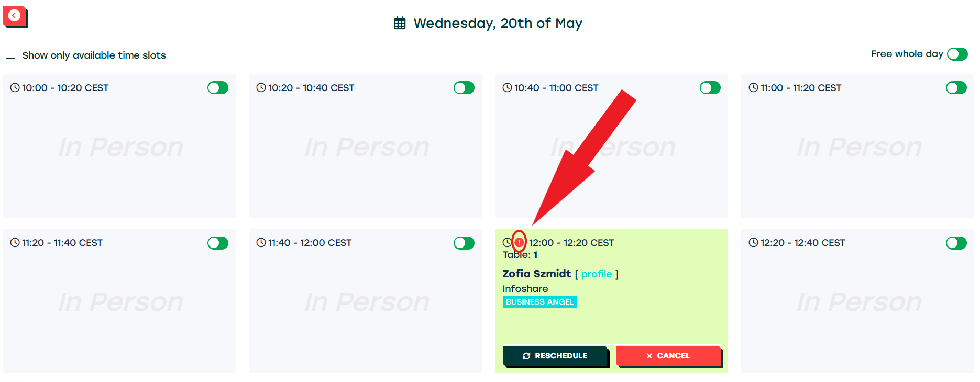Click the clock icon of 12:20 slot
The width and height of the screenshot is (980, 382).
[753, 243]
